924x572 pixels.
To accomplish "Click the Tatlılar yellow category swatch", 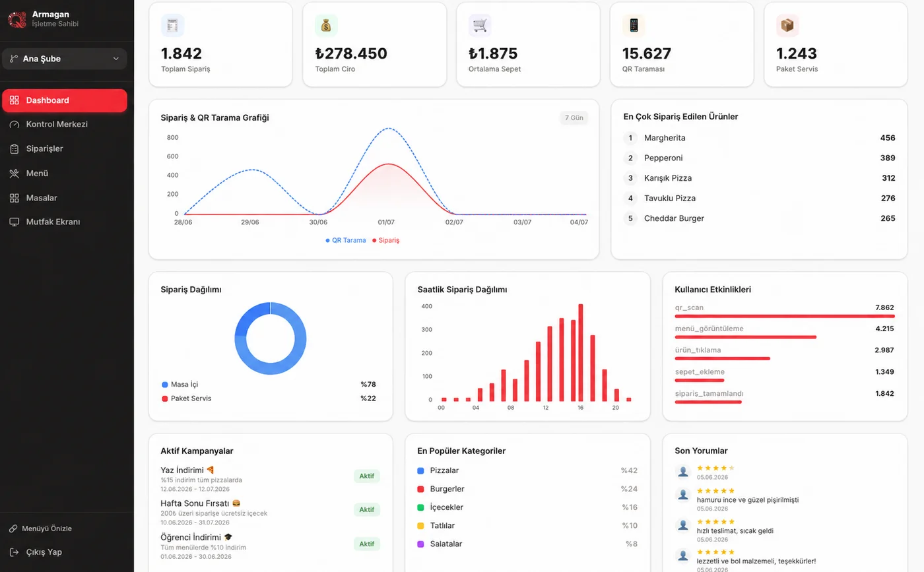I will pyautogui.click(x=420, y=526).
